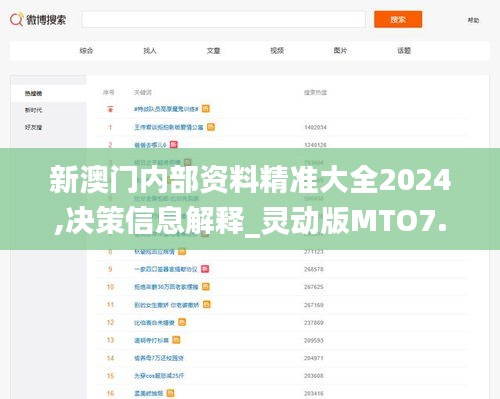Click the rank number 12 in the list
The height and width of the screenshot is (399, 500).
point(110,323)
